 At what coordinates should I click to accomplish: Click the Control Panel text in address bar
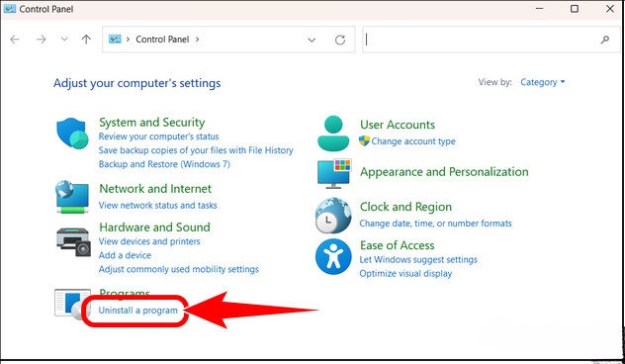tap(162, 40)
